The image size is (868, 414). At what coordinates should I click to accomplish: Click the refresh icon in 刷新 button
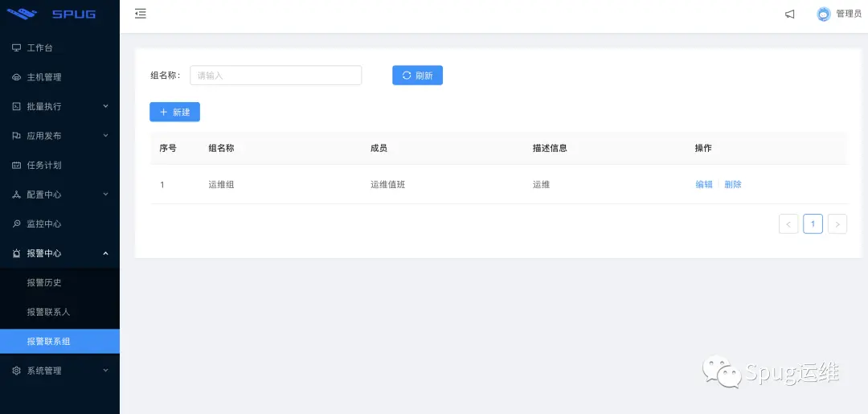pos(407,76)
